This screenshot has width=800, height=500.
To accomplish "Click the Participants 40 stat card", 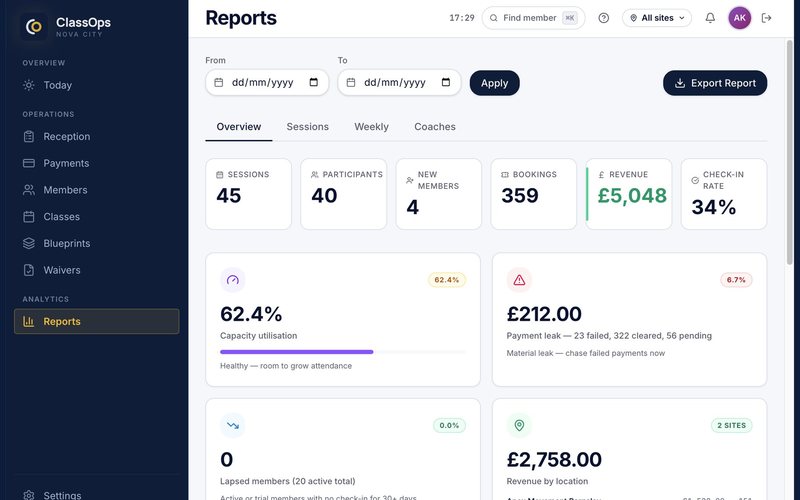I will (343, 194).
